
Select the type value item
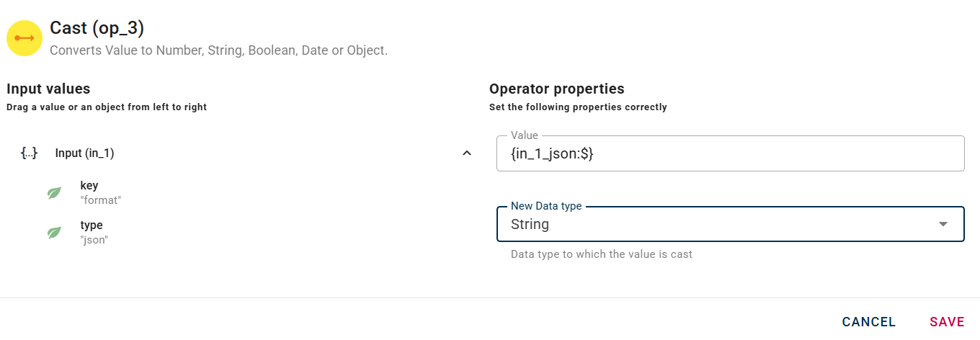pos(92,225)
